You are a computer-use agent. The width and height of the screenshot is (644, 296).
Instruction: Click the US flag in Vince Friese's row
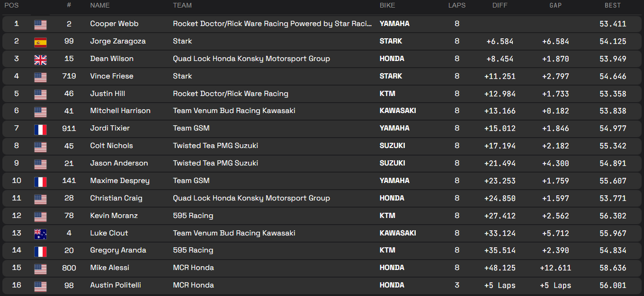click(x=40, y=77)
